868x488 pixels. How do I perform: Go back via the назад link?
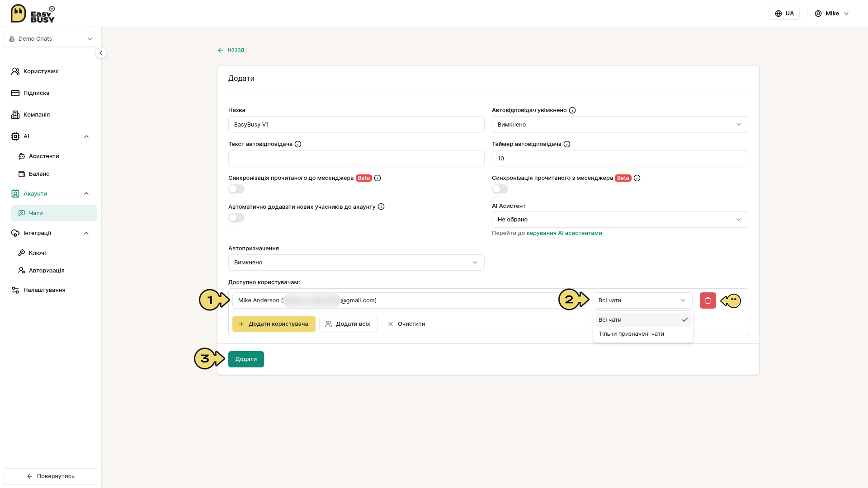pos(231,50)
